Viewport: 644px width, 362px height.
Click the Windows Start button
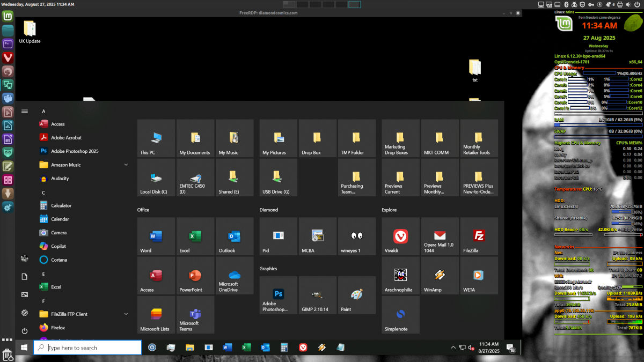24,348
